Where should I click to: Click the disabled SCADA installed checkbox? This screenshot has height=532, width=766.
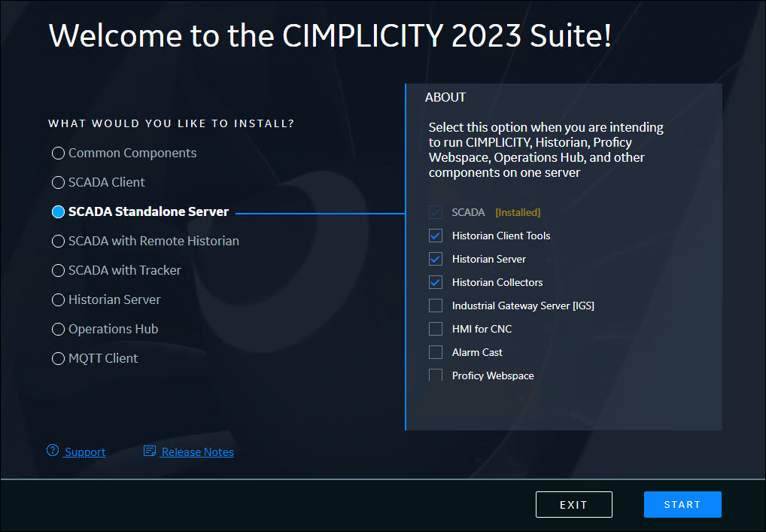click(x=435, y=212)
